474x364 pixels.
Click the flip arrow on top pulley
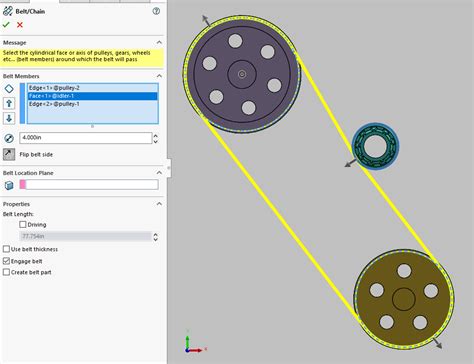[x=206, y=21]
